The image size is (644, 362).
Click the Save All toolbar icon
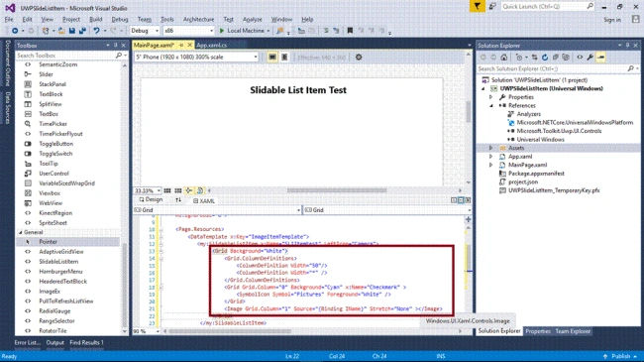tap(82, 31)
